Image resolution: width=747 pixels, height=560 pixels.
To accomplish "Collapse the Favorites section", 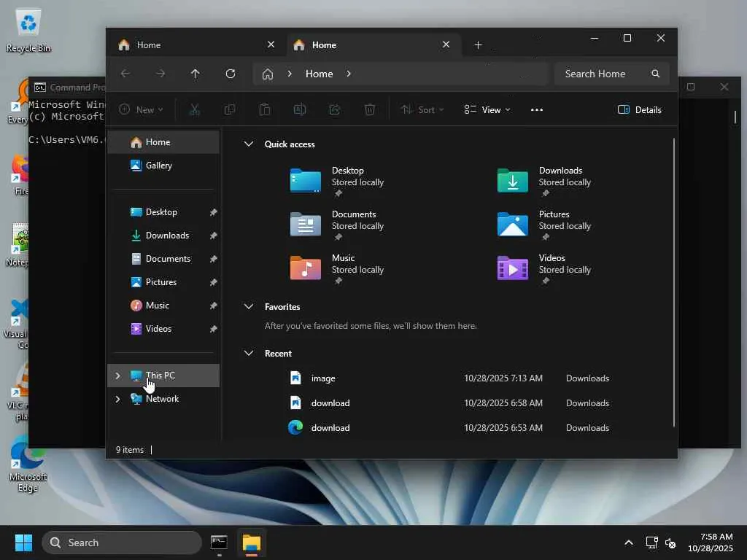I will coord(249,307).
